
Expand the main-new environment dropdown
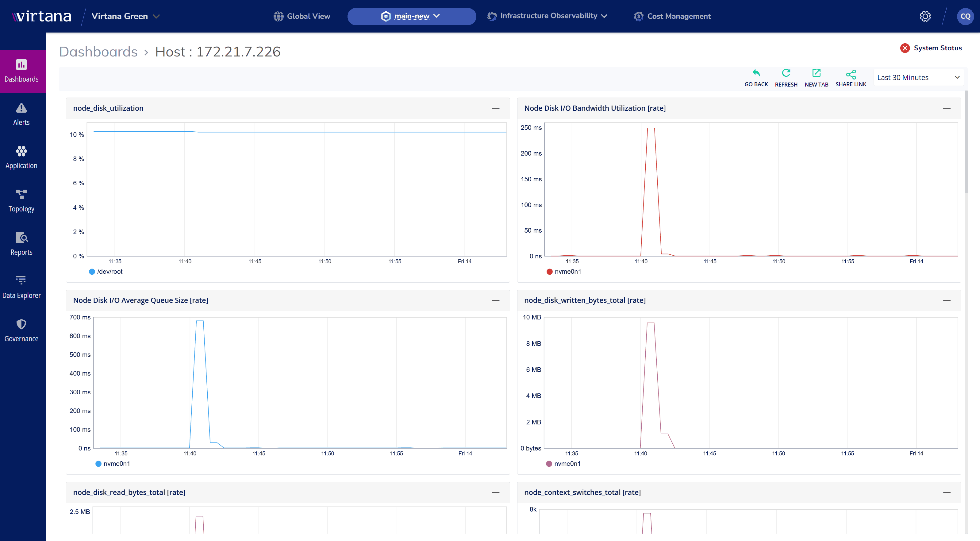[412, 16]
